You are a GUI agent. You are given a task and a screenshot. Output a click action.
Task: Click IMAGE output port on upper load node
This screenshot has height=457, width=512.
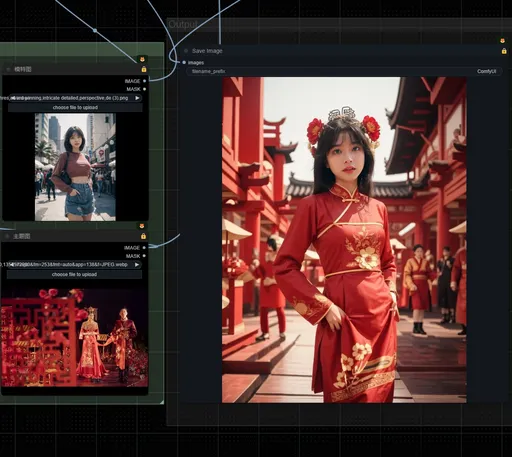tap(144, 81)
